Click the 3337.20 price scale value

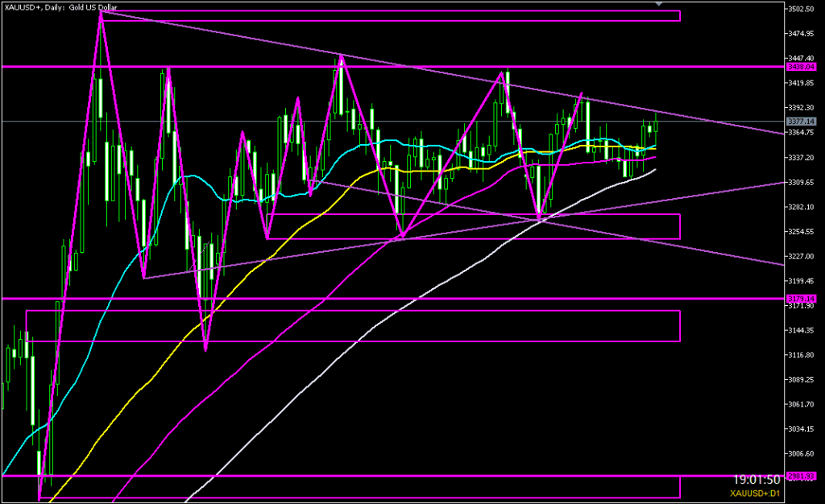coord(802,158)
